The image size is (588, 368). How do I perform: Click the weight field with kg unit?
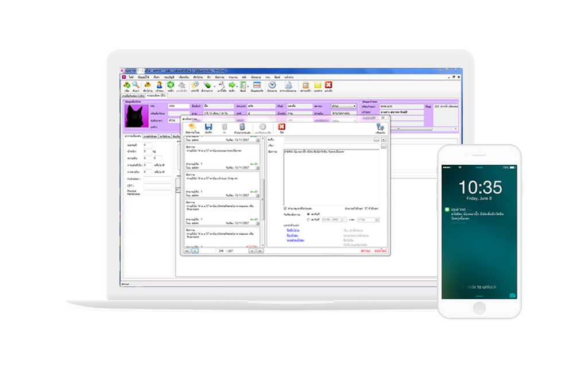[148, 152]
